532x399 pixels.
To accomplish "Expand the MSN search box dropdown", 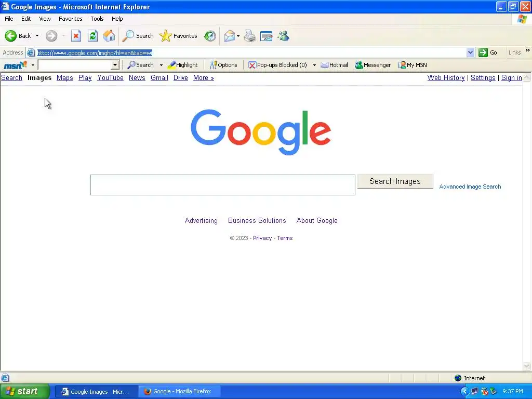I will [x=115, y=65].
